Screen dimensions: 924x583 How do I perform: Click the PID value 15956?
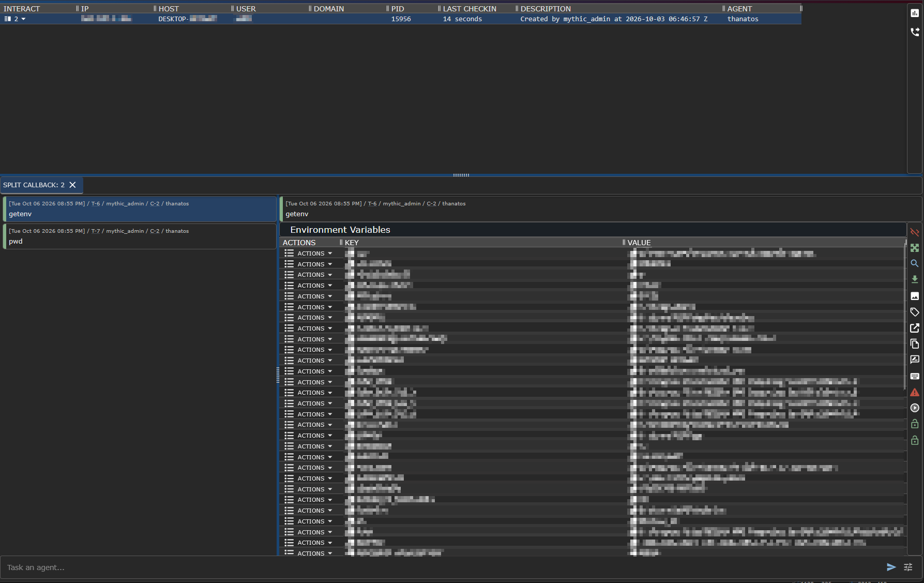point(401,19)
